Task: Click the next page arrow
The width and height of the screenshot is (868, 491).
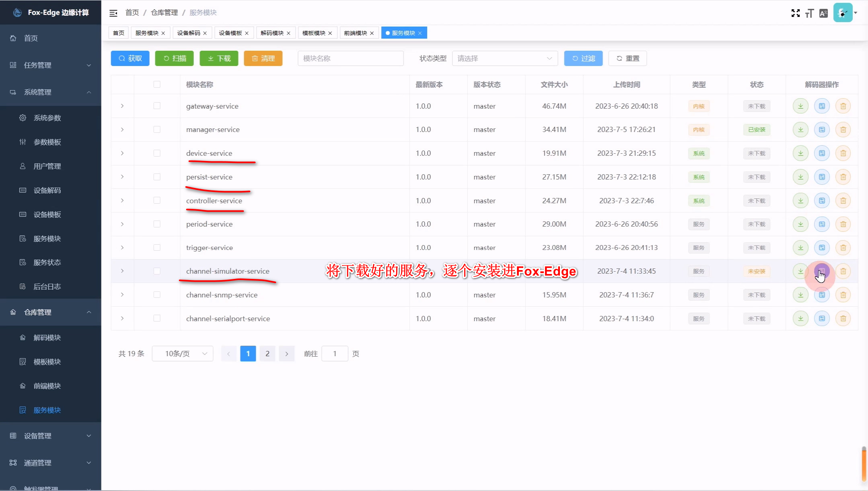Action: tap(287, 354)
